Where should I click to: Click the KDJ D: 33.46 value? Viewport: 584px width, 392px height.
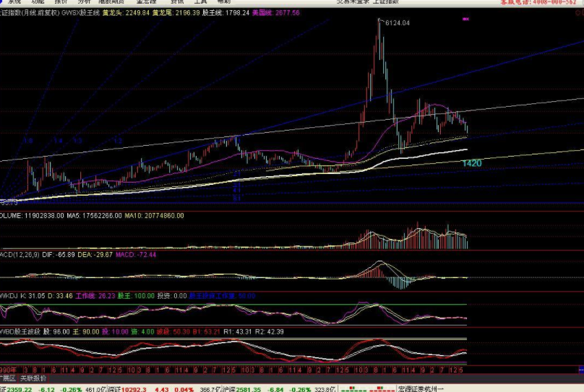point(60,296)
